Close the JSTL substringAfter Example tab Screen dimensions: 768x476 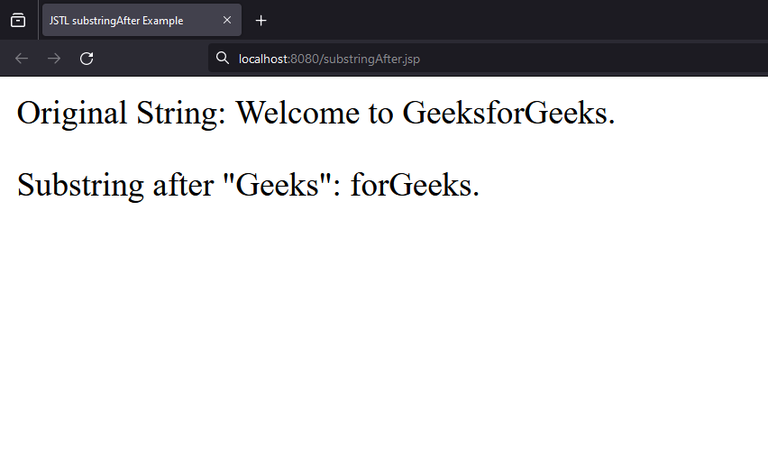(227, 20)
